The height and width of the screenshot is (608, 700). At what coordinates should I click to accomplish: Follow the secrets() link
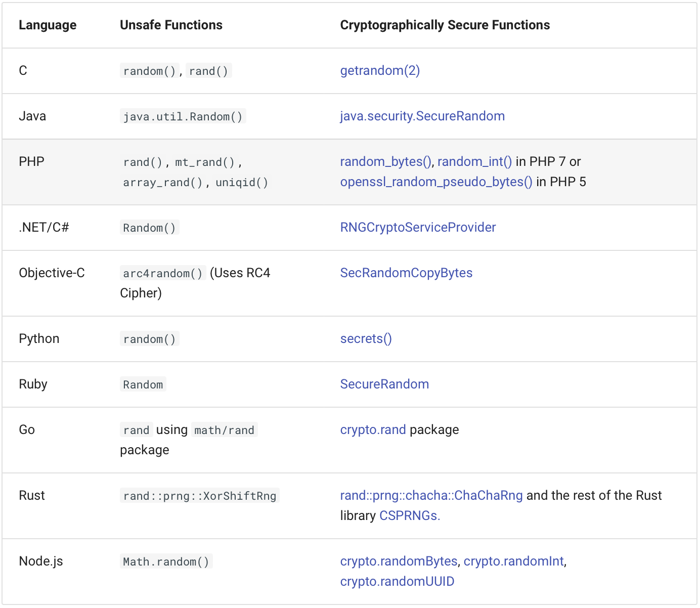tap(366, 339)
